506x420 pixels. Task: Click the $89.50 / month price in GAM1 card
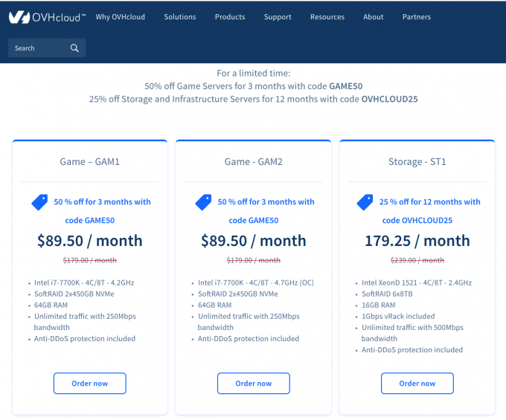click(90, 241)
